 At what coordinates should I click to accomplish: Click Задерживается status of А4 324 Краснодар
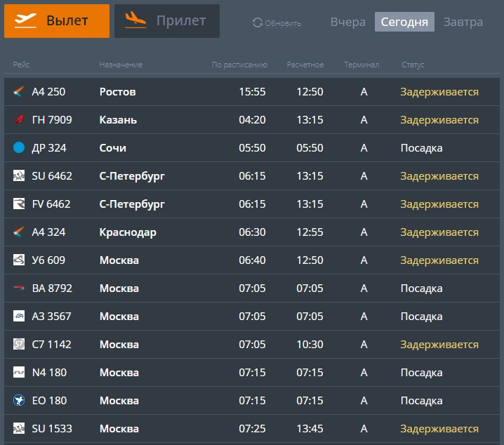pos(439,232)
